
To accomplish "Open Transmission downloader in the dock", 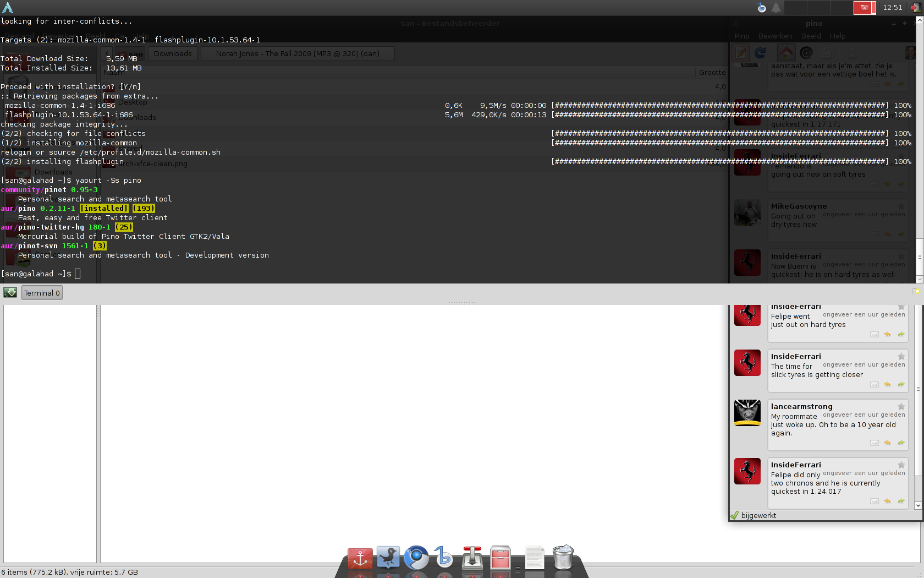I will 472,557.
